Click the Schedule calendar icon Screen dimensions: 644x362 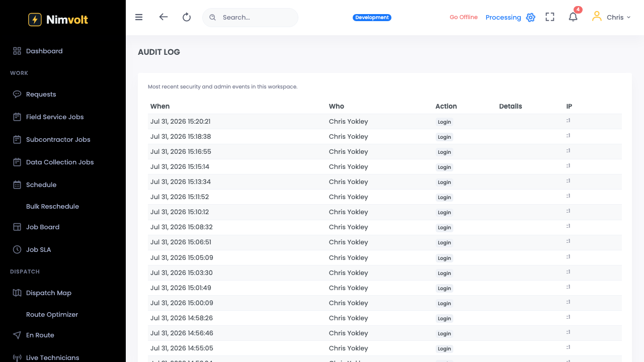[17, 185]
